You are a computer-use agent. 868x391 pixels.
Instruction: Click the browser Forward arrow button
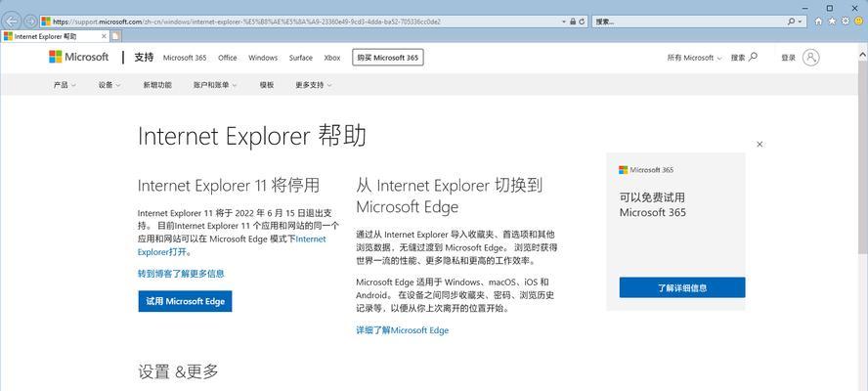point(30,22)
